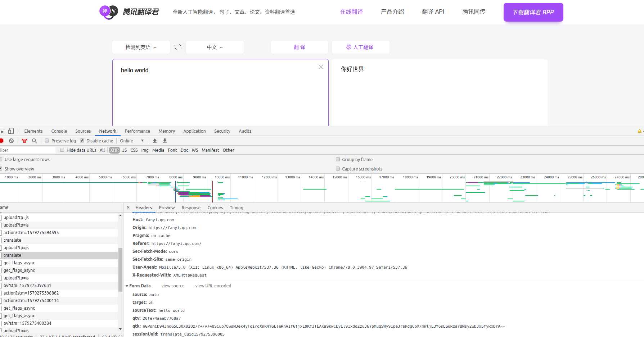This screenshot has width=644, height=337.
Task: Select request pv?stm=1579275400384
Action: [59, 323]
